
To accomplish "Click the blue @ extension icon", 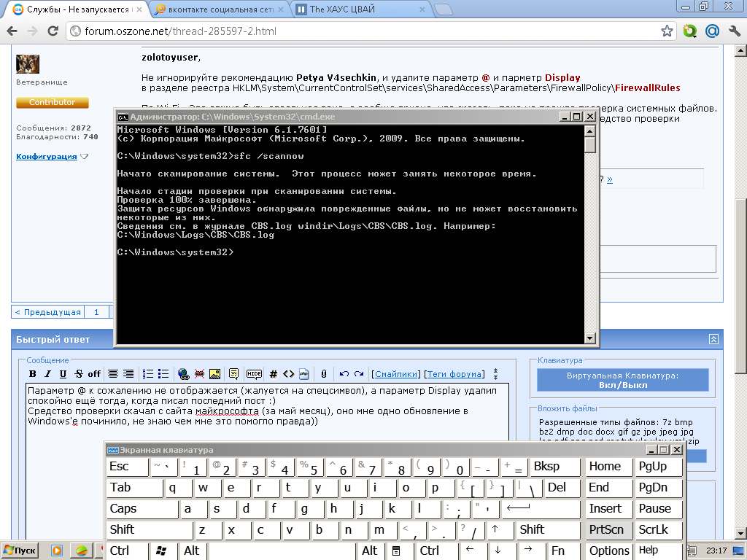I will point(712,31).
